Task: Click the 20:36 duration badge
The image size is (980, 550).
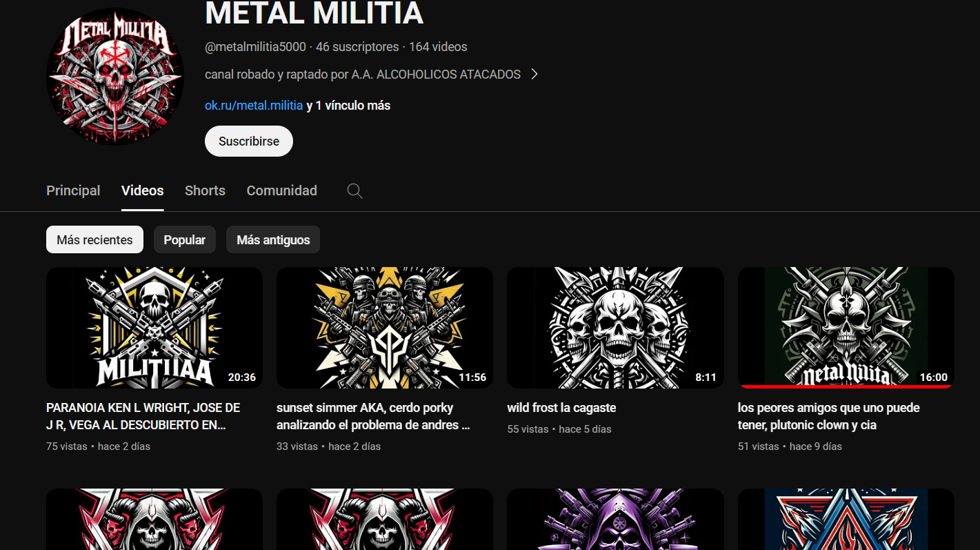Action: pyautogui.click(x=242, y=377)
